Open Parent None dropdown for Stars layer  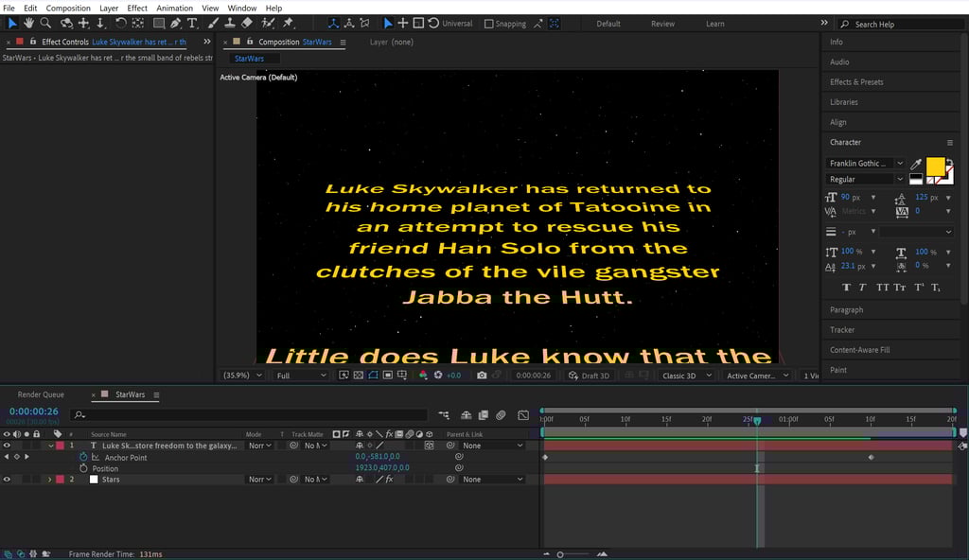[x=492, y=480]
